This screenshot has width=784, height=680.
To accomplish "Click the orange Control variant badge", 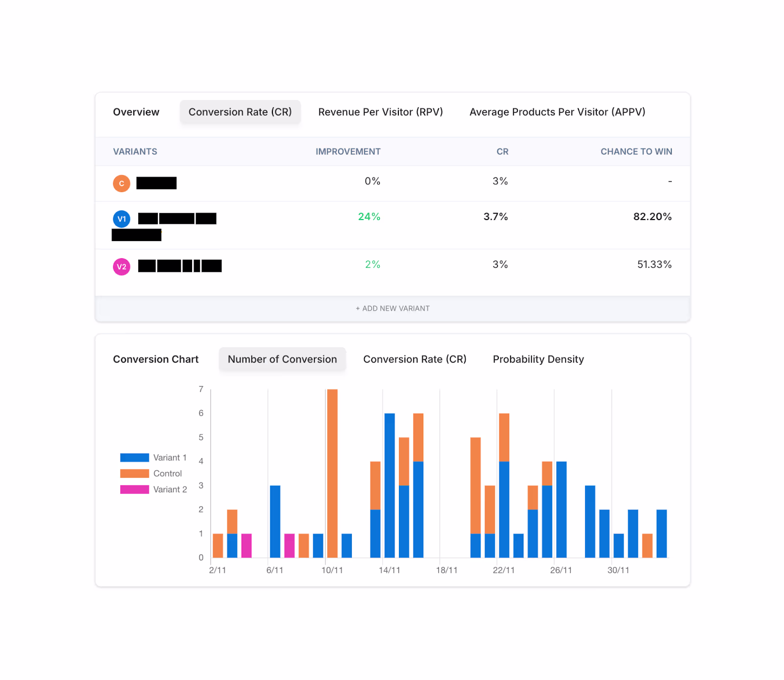I will coord(122,183).
